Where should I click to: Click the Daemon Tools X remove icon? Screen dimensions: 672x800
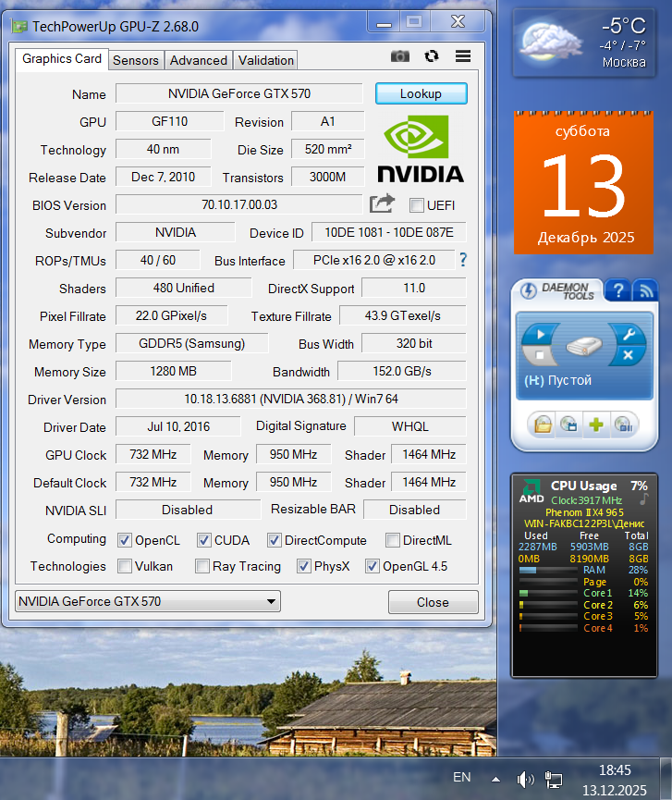coord(629,355)
